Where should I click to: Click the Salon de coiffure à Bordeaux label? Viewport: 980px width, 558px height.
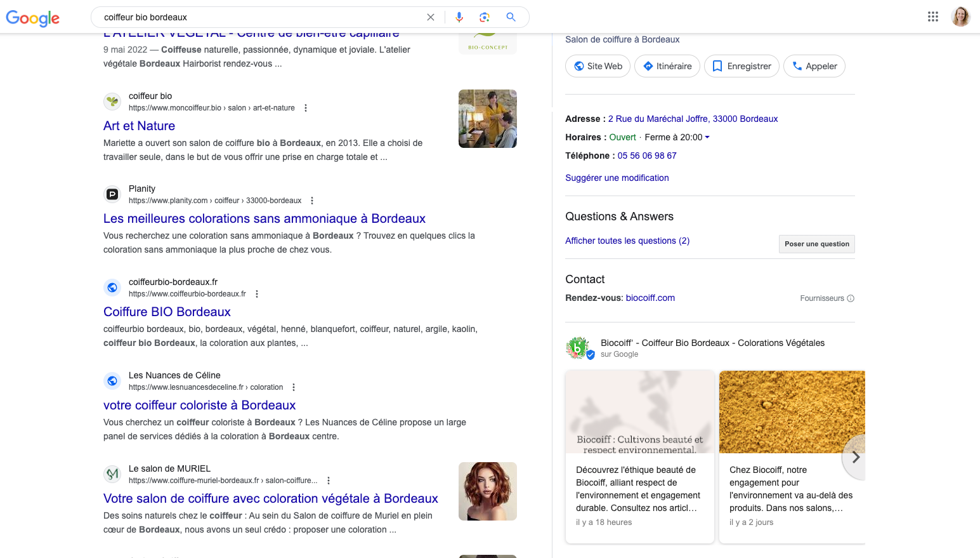point(622,39)
